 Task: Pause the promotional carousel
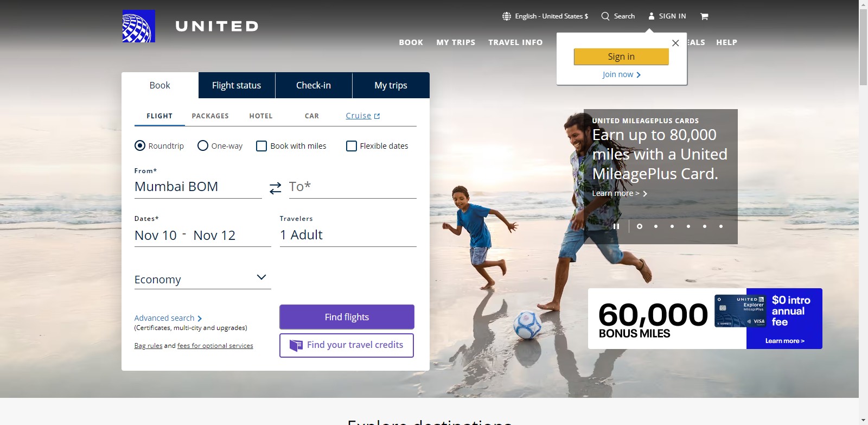616,226
